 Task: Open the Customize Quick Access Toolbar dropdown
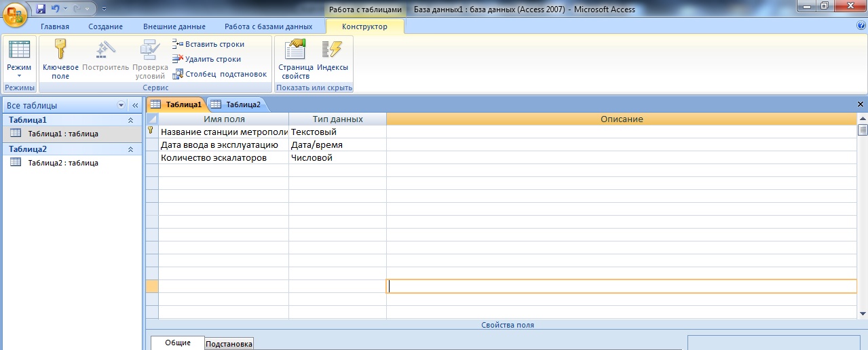(x=103, y=9)
